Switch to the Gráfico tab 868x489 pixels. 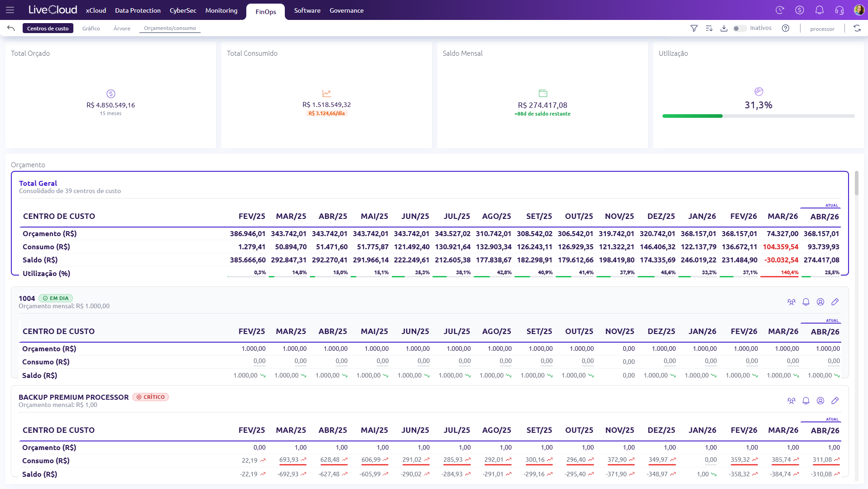tap(91, 29)
